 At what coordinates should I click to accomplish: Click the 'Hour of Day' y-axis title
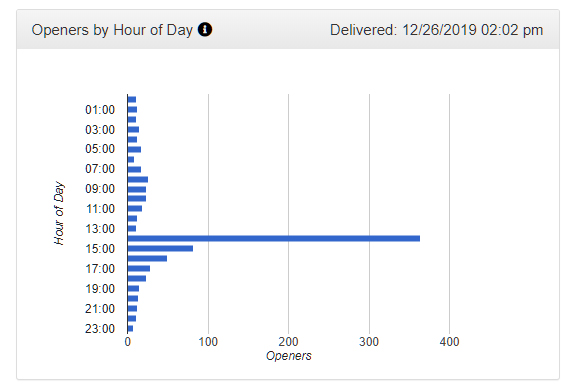tap(59, 213)
